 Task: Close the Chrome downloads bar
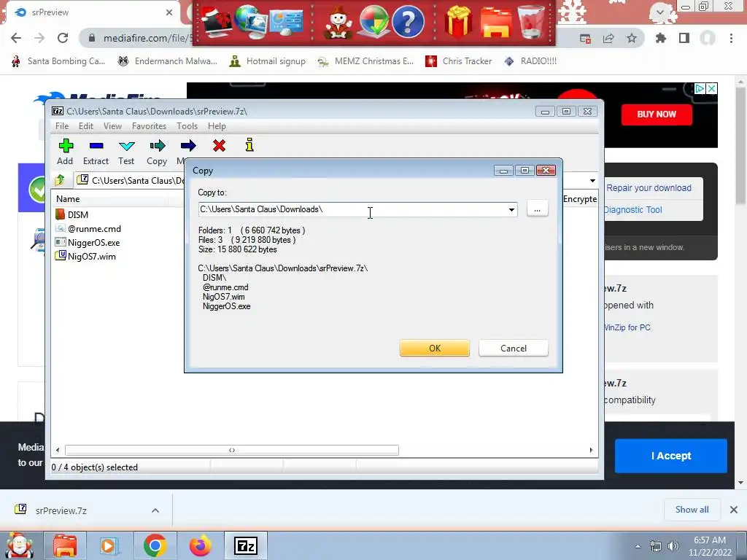(734, 510)
